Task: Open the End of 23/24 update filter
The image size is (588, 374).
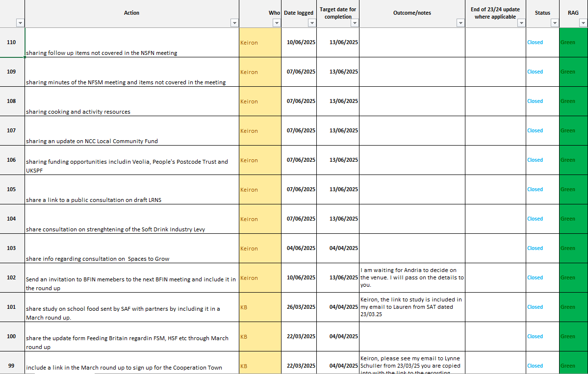Action: coord(521,23)
